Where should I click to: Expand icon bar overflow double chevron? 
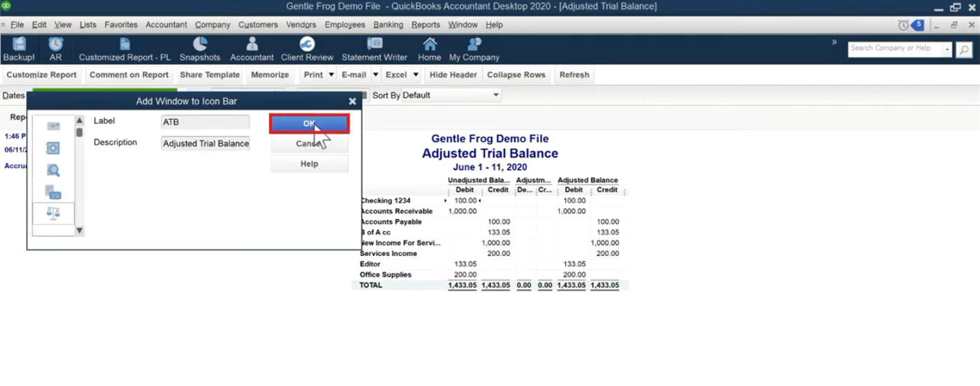click(x=834, y=42)
